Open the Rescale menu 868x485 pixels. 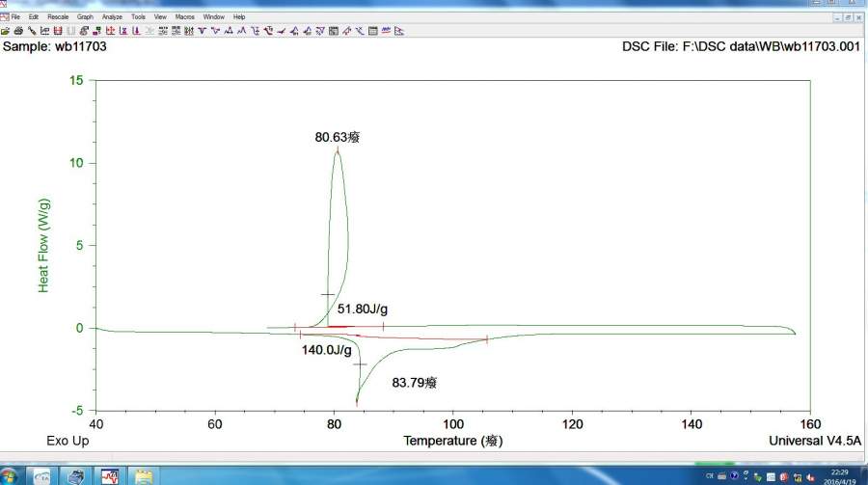[58, 17]
